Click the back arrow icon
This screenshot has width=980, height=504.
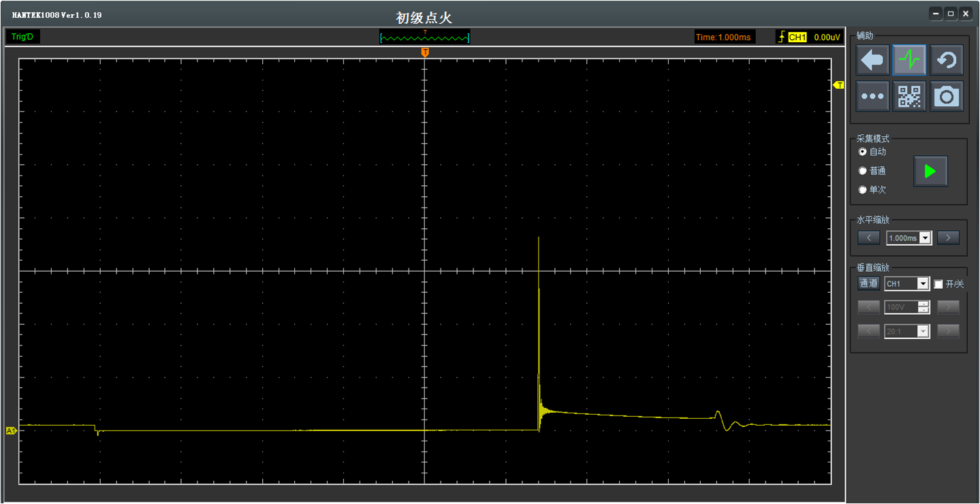click(x=872, y=61)
